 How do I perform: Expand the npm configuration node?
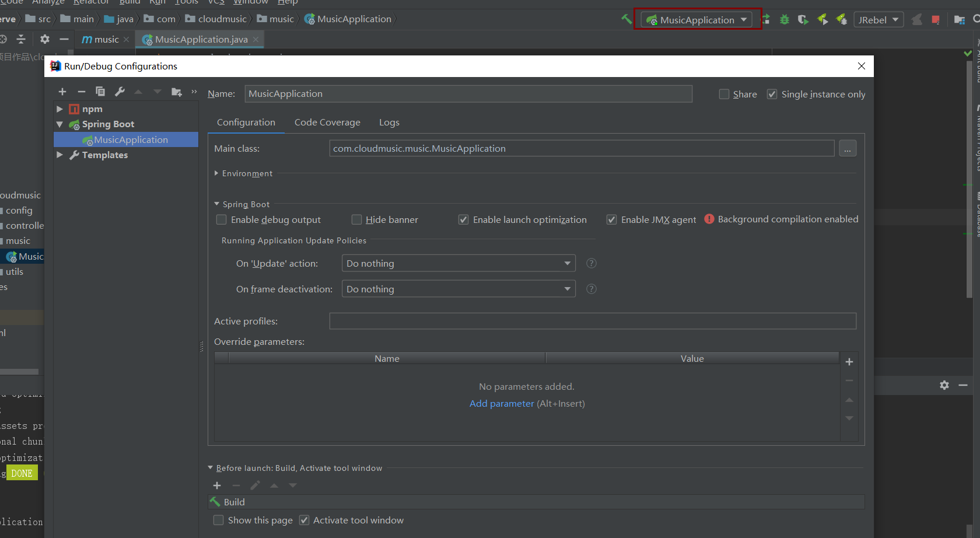pyautogui.click(x=60, y=109)
